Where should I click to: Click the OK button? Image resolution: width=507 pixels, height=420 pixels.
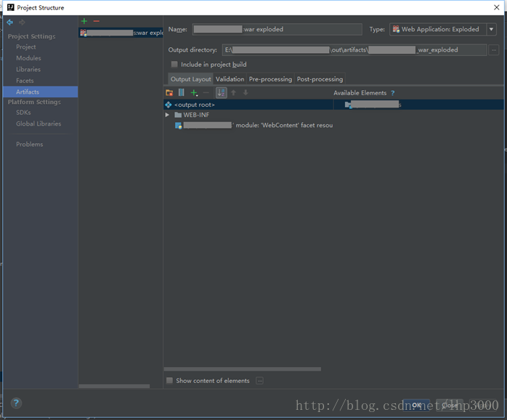pyautogui.click(x=416, y=405)
